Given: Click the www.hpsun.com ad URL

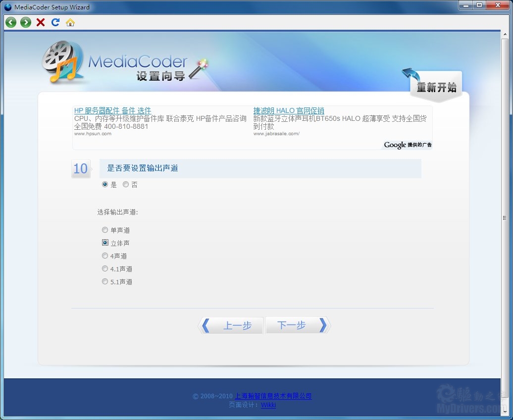Looking at the screenshot, I should [x=93, y=134].
